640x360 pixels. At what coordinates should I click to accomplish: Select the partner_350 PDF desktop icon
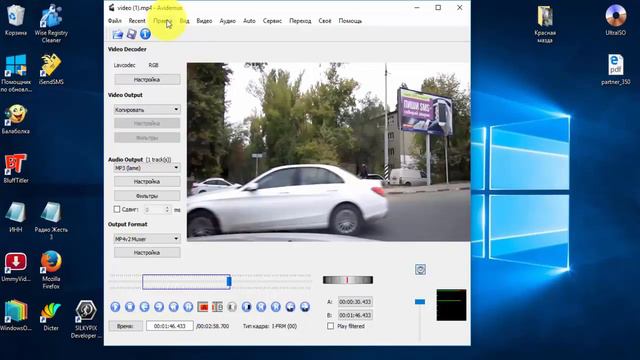click(616, 69)
